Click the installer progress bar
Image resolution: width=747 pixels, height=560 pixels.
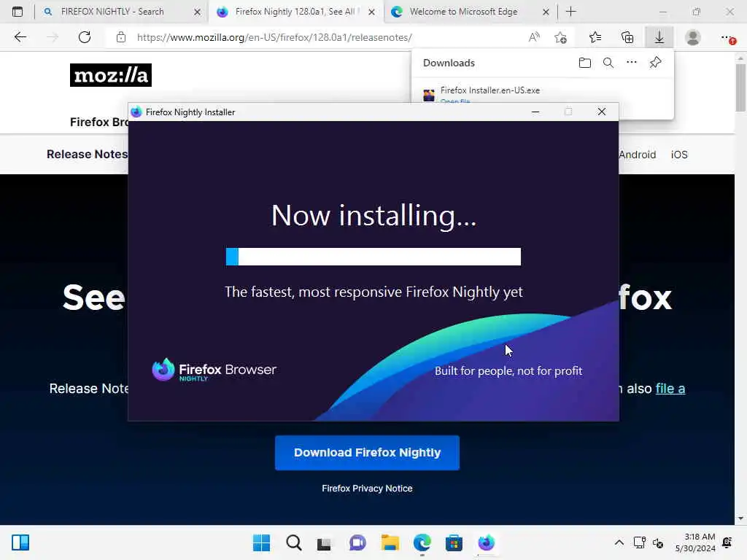373,257
